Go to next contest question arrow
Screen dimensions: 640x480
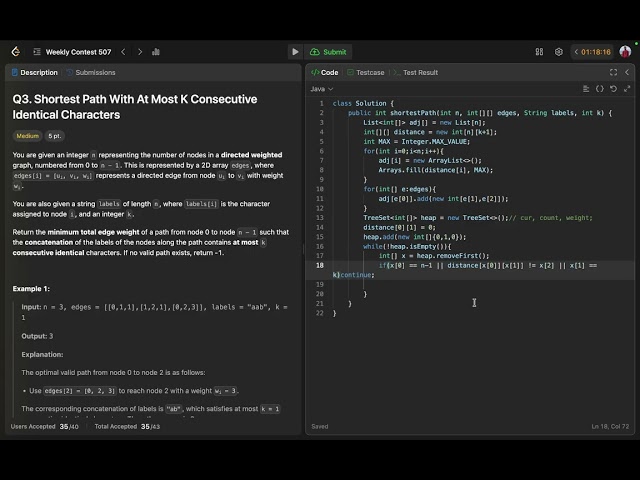point(140,52)
